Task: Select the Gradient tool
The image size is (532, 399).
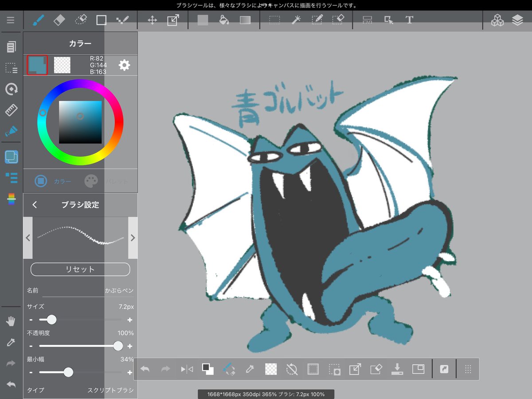Action: click(245, 20)
